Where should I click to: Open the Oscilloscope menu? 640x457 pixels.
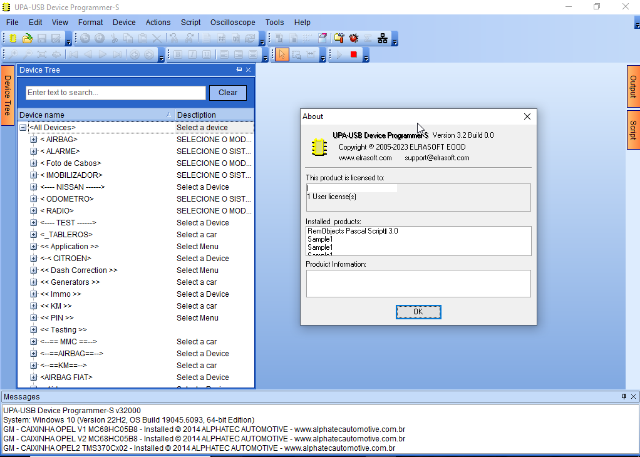click(233, 22)
